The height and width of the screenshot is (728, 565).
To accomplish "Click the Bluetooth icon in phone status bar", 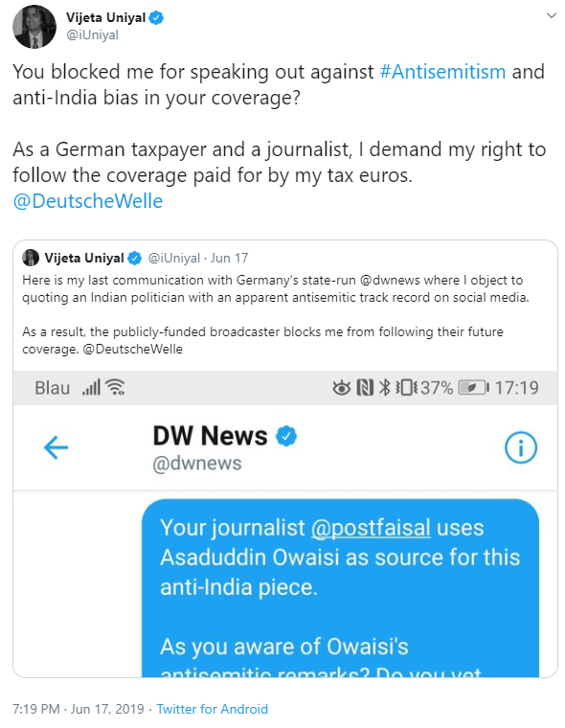I will [384, 387].
